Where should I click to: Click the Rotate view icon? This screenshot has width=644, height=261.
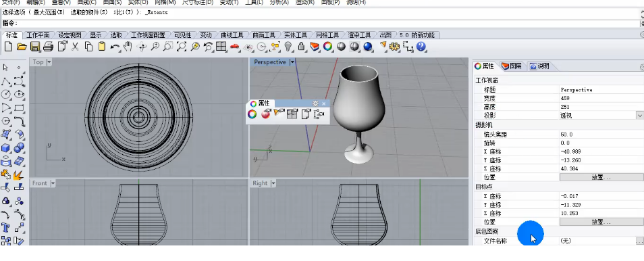[x=142, y=47]
